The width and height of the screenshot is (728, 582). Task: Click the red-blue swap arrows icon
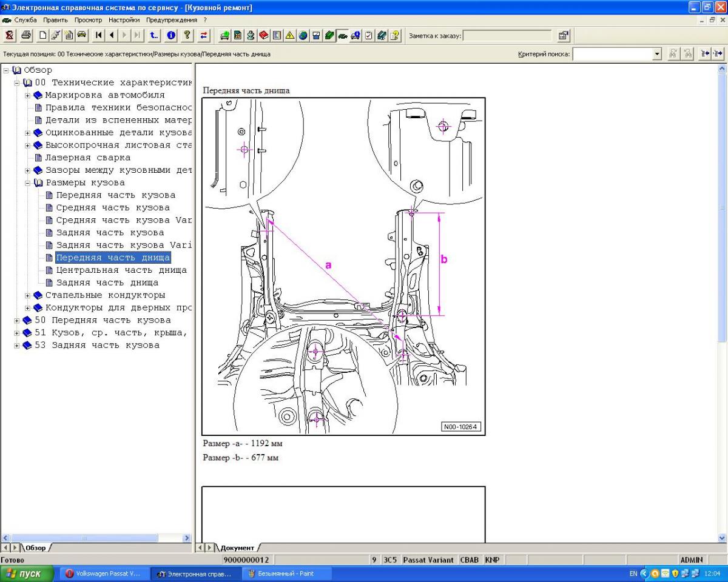(x=204, y=36)
